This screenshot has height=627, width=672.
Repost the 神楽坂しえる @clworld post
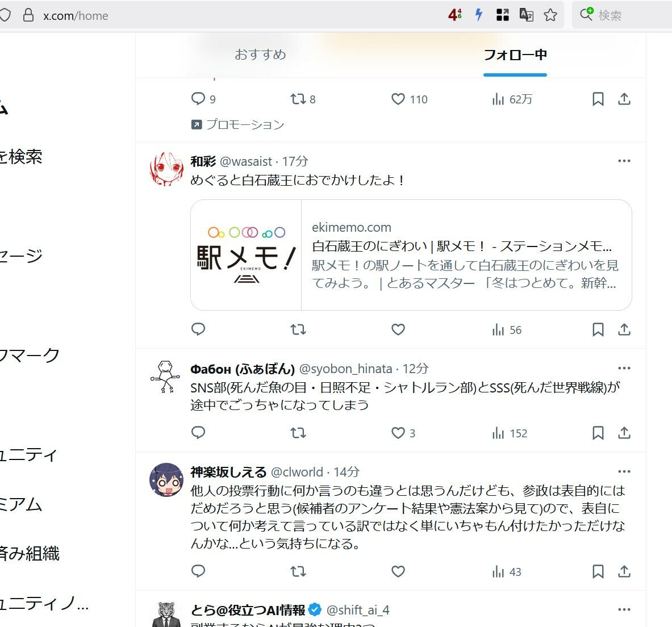(x=298, y=571)
